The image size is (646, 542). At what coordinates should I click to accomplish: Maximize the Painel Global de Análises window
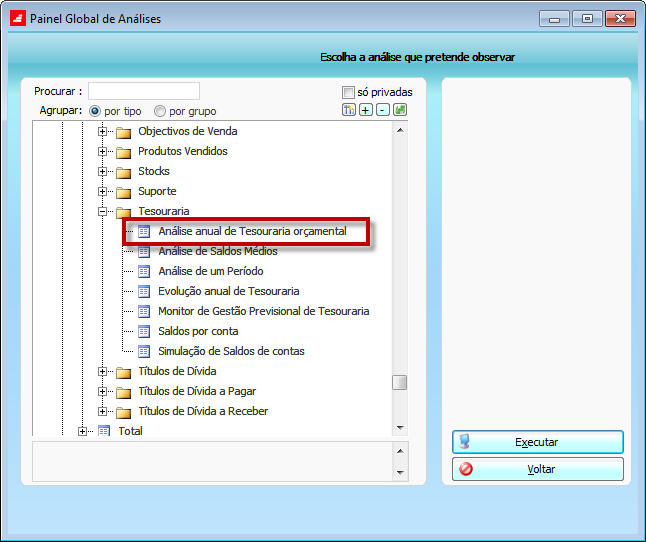587,19
